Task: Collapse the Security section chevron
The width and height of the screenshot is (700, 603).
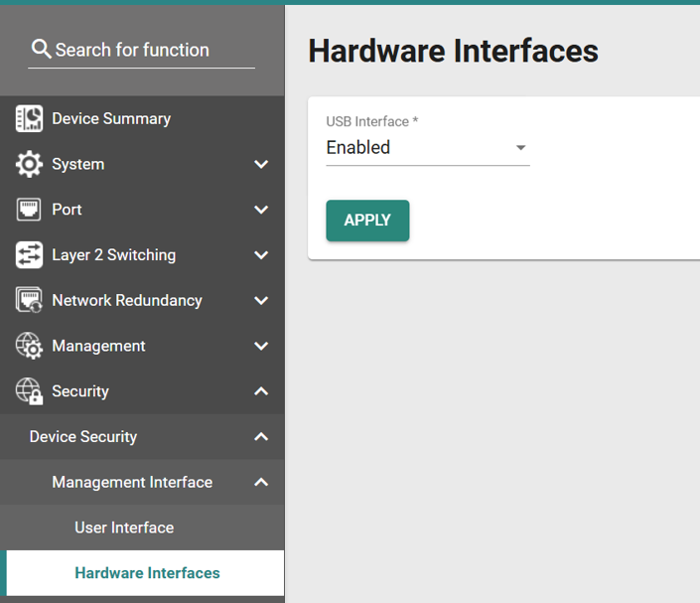Action: [261, 391]
